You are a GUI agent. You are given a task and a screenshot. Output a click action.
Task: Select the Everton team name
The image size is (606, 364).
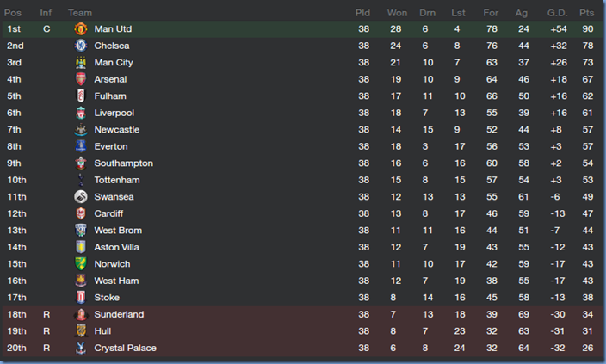[111, 146]
